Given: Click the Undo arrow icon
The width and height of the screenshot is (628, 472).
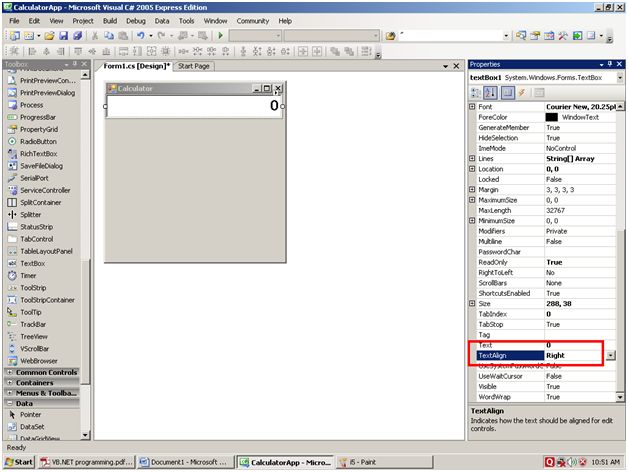Looking at the screenshot, I should click(141, 36).
